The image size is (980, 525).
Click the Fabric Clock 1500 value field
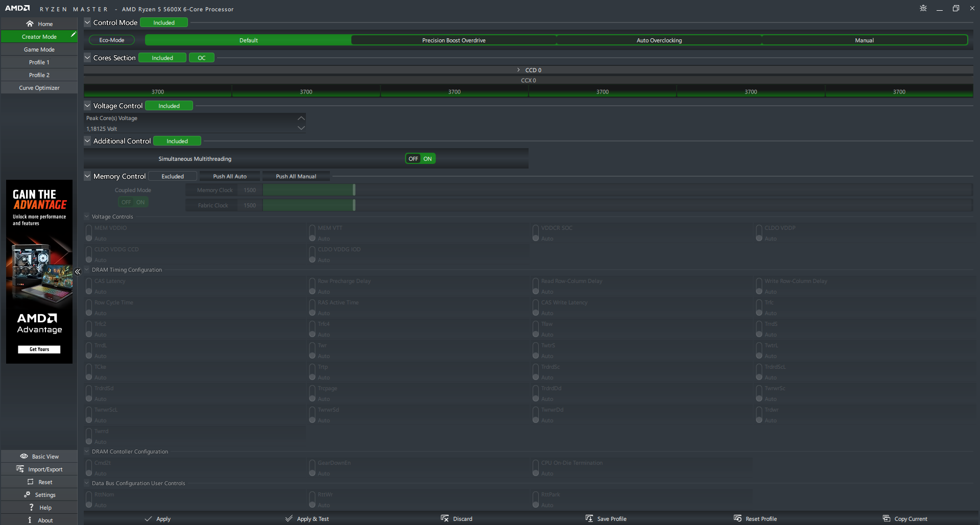pyautogui.click(x=250, y=205)
